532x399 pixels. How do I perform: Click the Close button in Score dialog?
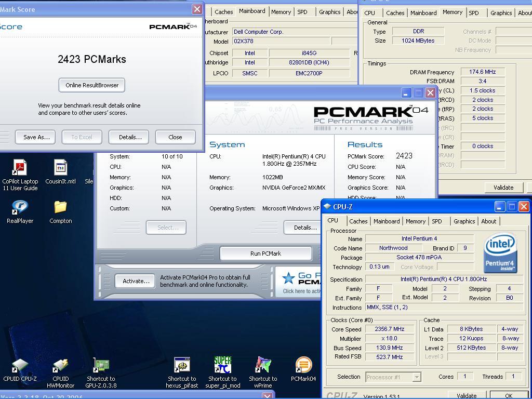(x=176, y=137)
